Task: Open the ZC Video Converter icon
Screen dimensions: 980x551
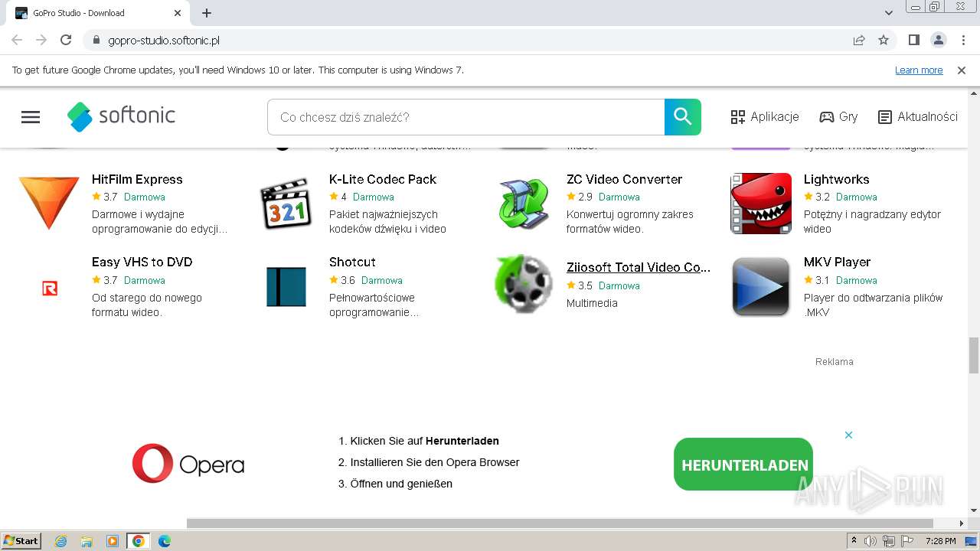Action: (x=524, y=203)
